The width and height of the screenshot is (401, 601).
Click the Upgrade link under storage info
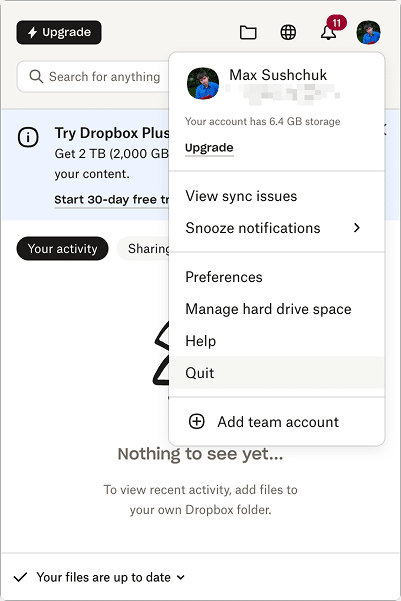209,148
